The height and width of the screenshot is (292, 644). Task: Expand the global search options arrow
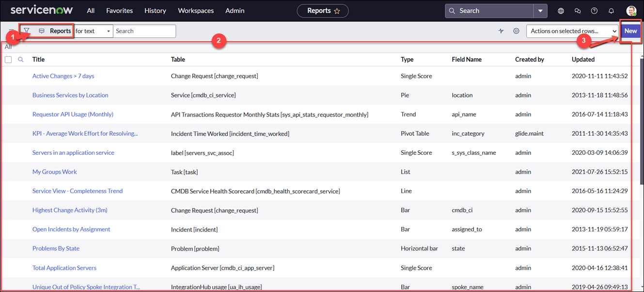540,11
